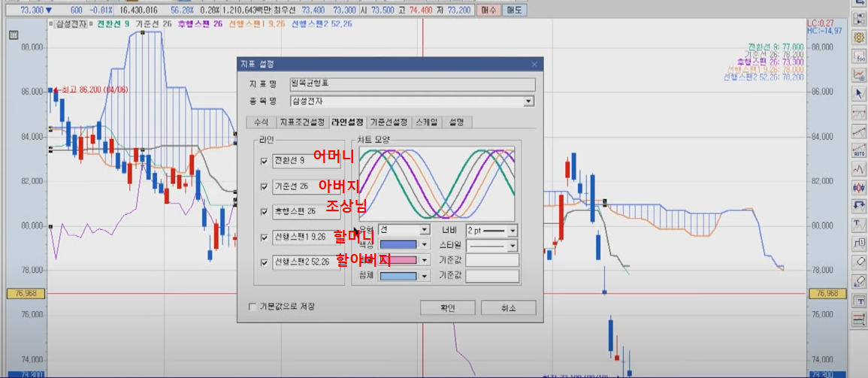Screen dimensions: 868x378
Task: Expand the 침체 color dropdown arrow
Action: 425,276
